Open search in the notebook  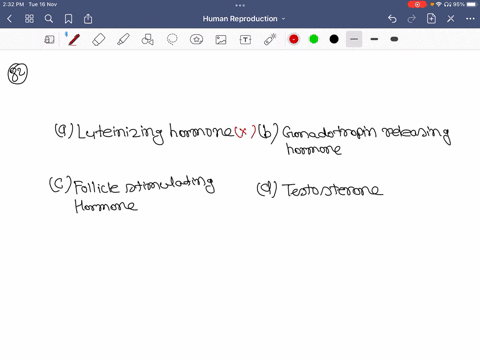coord(49,19)
